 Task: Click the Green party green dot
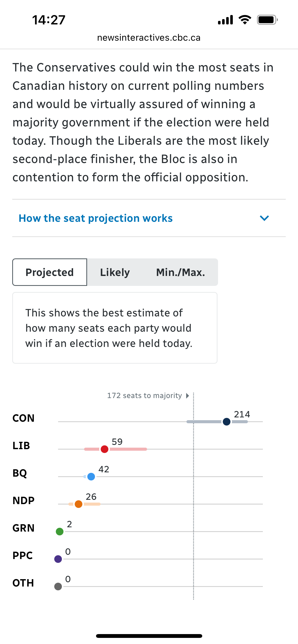point(60,532)
